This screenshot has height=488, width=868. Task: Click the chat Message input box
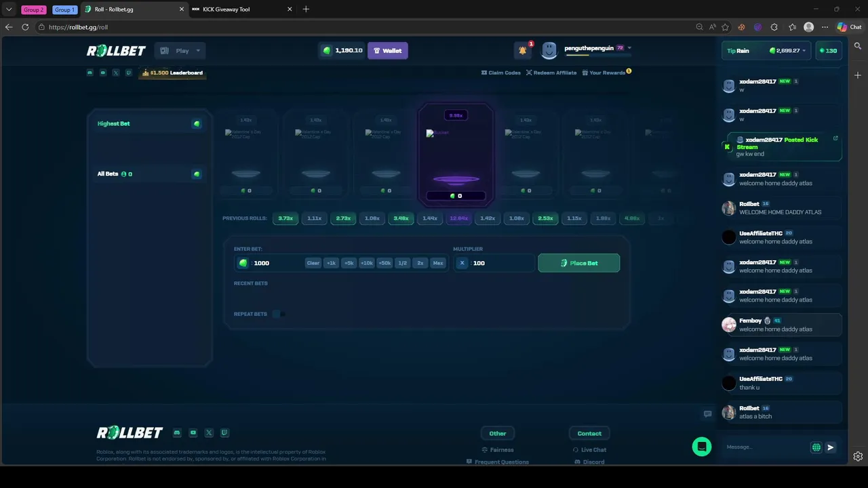[766, 447]
